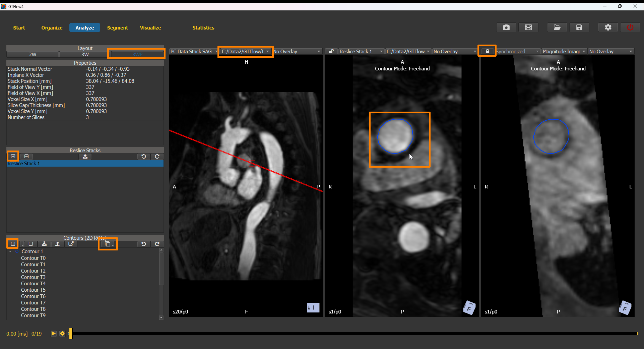644x349 pixels.
Task: Select Contour T3
Action: [x=33, y=277]
